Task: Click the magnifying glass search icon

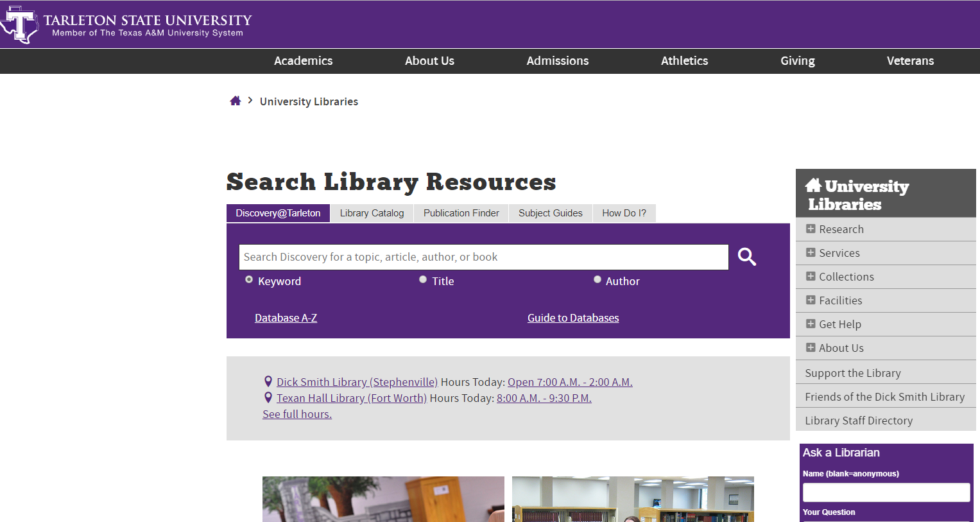Action: 746,257
